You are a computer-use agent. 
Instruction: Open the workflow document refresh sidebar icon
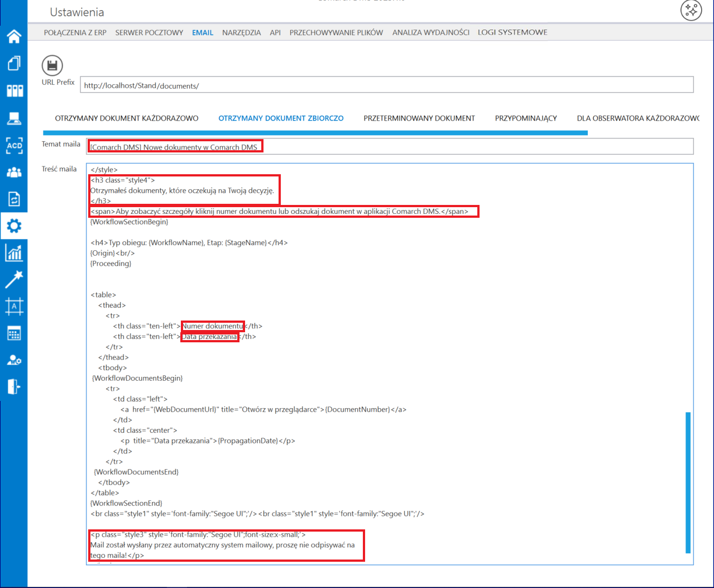point(14,198)
